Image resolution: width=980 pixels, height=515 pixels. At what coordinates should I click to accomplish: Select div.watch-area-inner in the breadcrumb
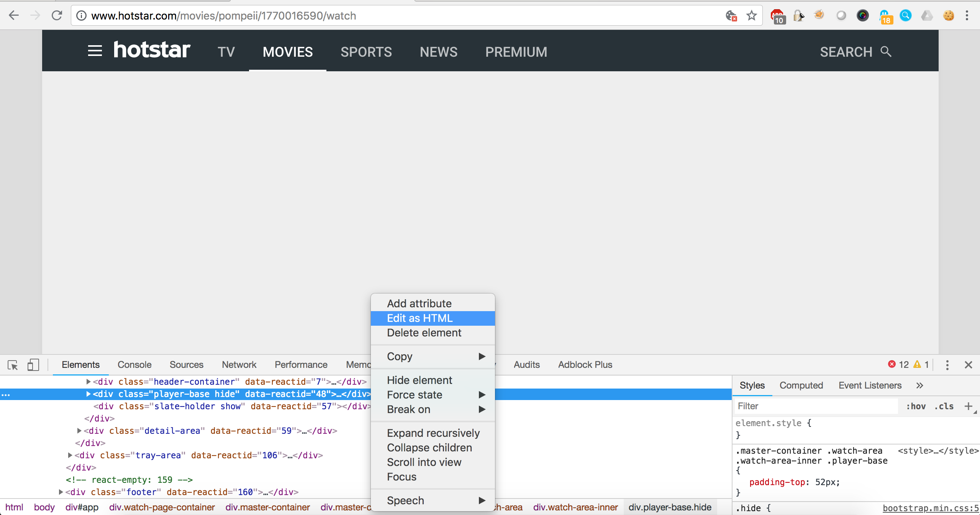tap(575, 507)
